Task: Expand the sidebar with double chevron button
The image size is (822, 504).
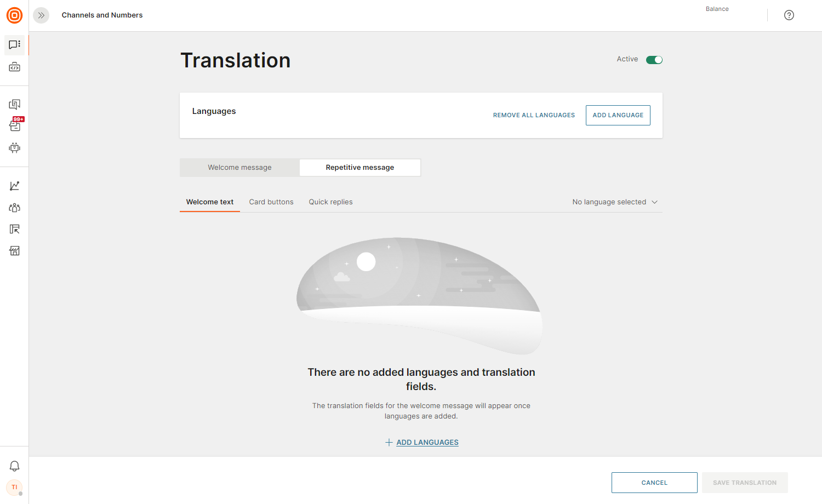Action: [41, 15]
